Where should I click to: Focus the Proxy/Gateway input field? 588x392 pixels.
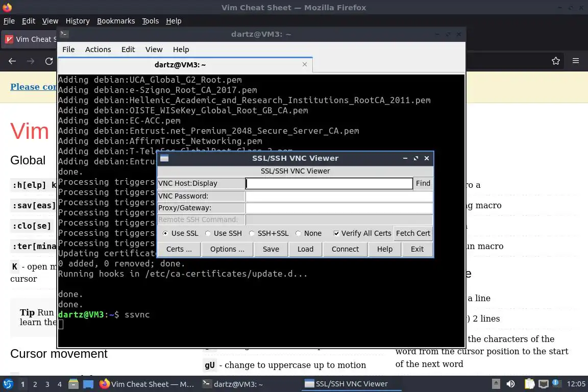339,208
